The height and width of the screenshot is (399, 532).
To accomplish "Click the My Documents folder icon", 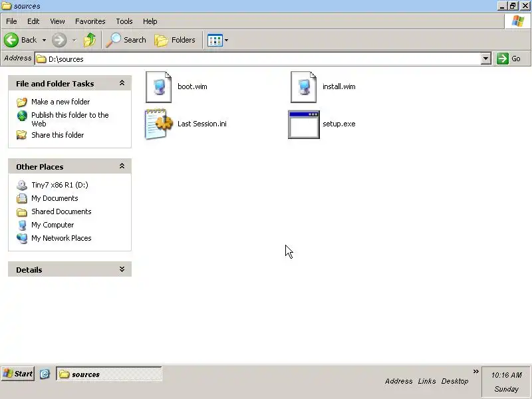I will (x=22, y=198).
